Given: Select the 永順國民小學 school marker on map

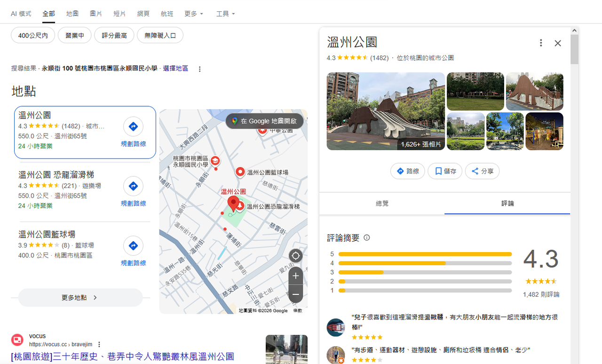Looking at the screenshot, I should pyautogui.click(x=215, y=160).
